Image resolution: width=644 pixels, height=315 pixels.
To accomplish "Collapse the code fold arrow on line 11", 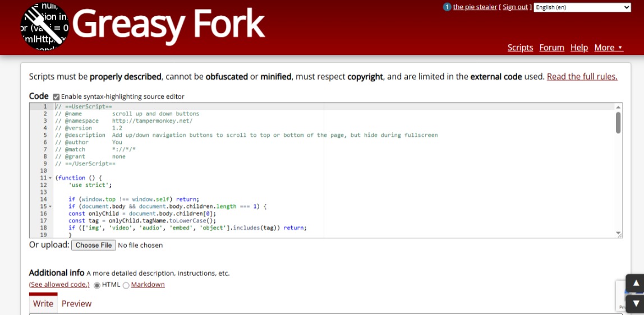I will coord(50,178).
